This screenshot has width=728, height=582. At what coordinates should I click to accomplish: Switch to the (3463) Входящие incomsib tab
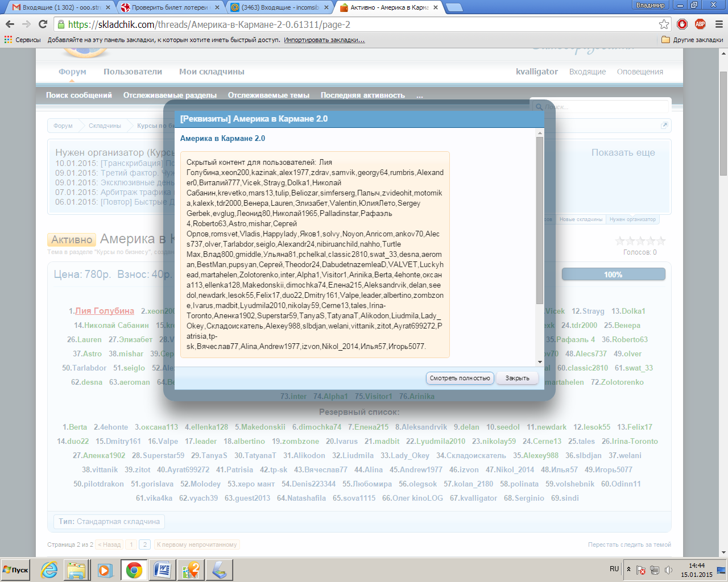pos(279,7)
